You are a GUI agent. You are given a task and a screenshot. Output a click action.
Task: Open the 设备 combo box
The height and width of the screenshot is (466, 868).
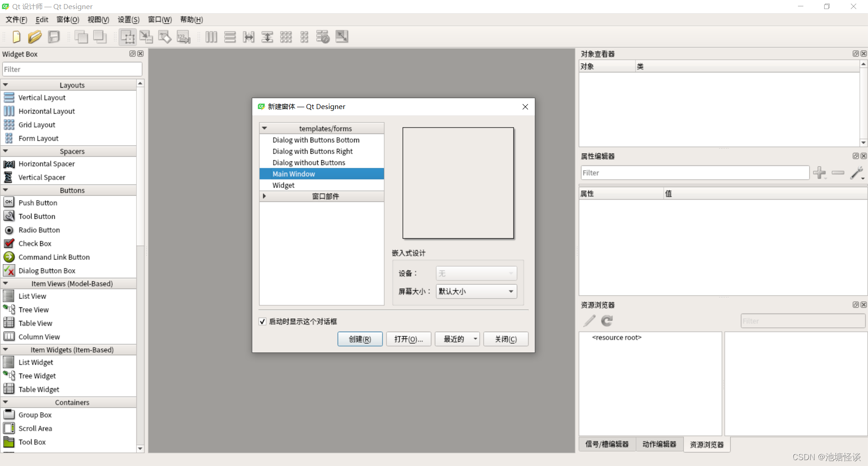[476, 273]
